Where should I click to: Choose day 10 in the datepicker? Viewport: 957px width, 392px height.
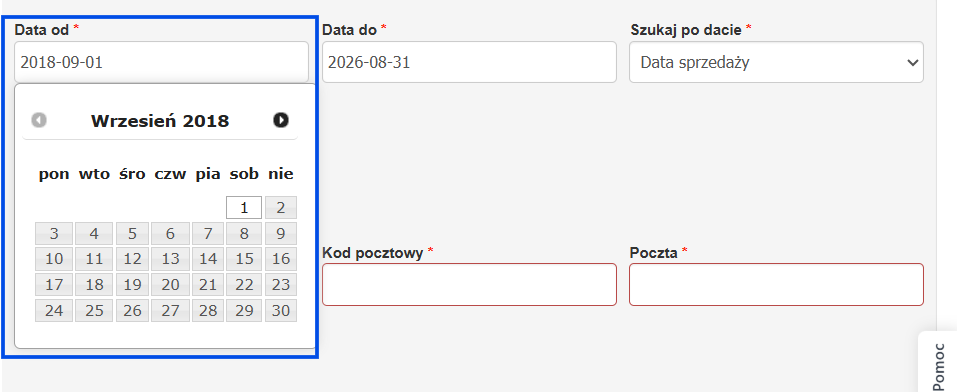click(x=54, y=259)
